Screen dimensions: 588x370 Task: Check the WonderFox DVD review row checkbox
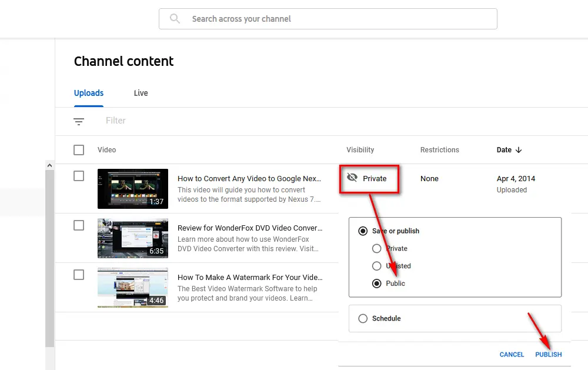[79, 225]
